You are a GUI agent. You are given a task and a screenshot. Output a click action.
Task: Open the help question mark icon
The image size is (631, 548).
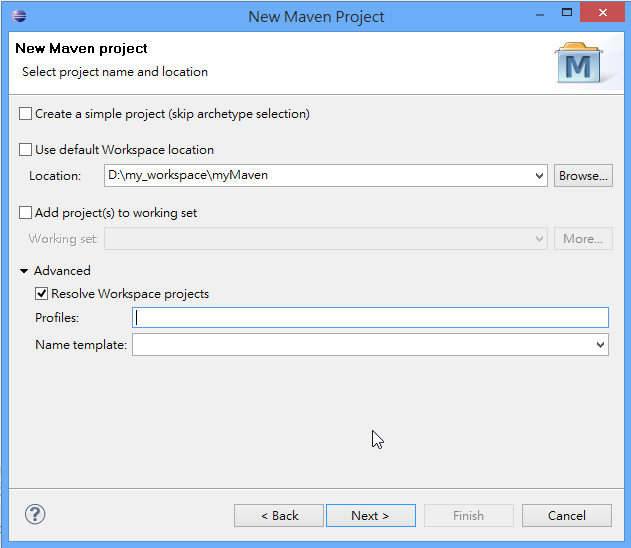pyautogui.click(x=35, y=514)
